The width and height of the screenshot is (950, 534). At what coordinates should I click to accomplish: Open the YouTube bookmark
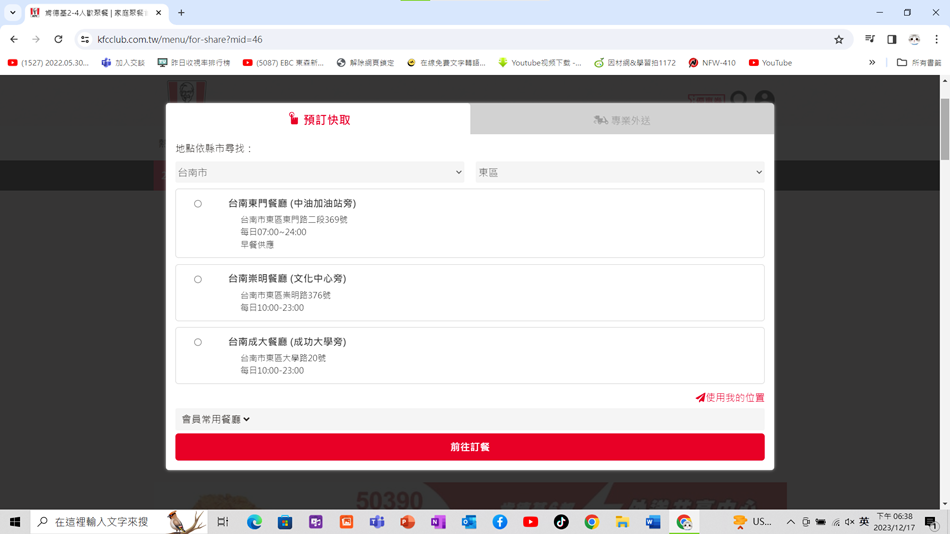pos(771,62)
